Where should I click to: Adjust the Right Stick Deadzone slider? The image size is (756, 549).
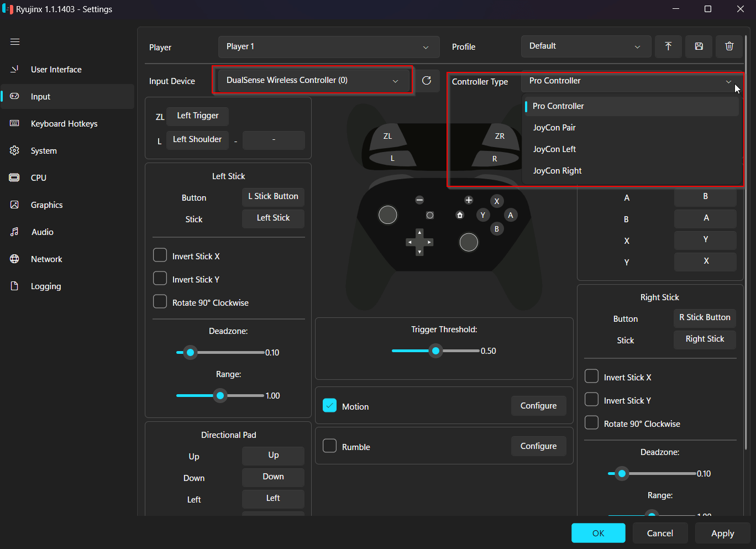tap(652, 473)
